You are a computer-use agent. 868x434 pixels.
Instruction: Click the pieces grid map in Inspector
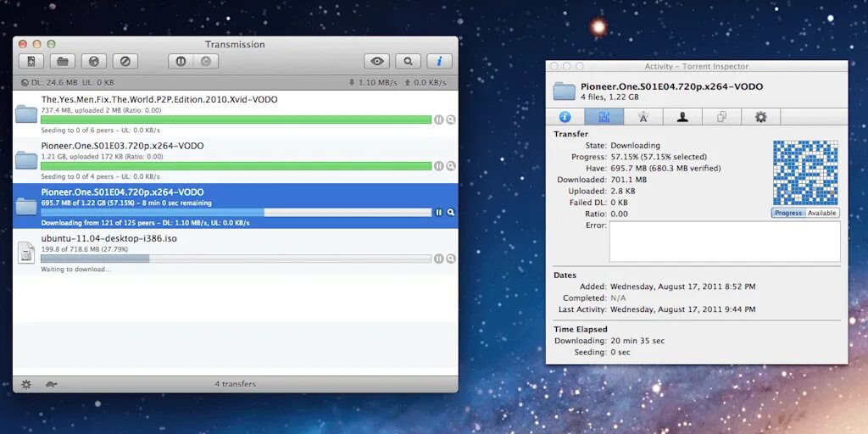point(805,173)
